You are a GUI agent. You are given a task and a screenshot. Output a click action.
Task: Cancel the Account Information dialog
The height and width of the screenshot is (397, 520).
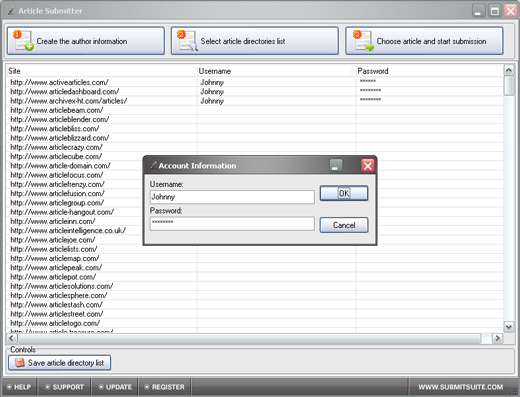[x=344, y=225]
